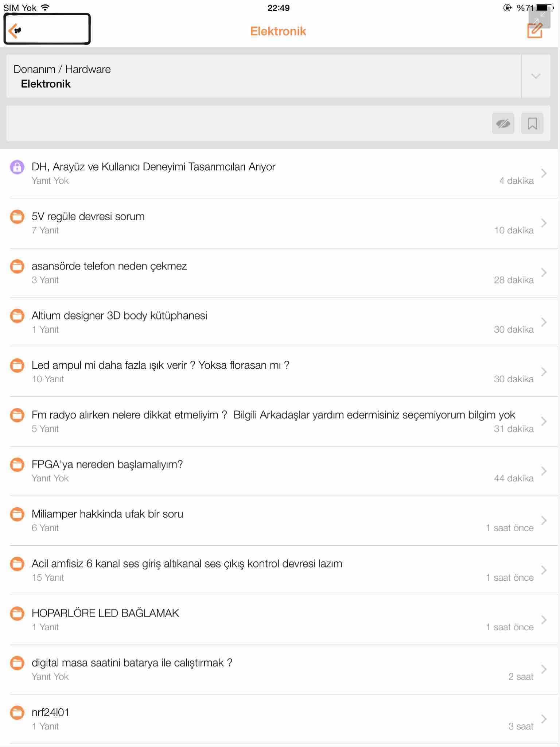560x747 pixels.
Task: Open topic Fm radyo alırken nelere dikkat etmeliyim
Action: pyautogui.click(x=273, y=415)
